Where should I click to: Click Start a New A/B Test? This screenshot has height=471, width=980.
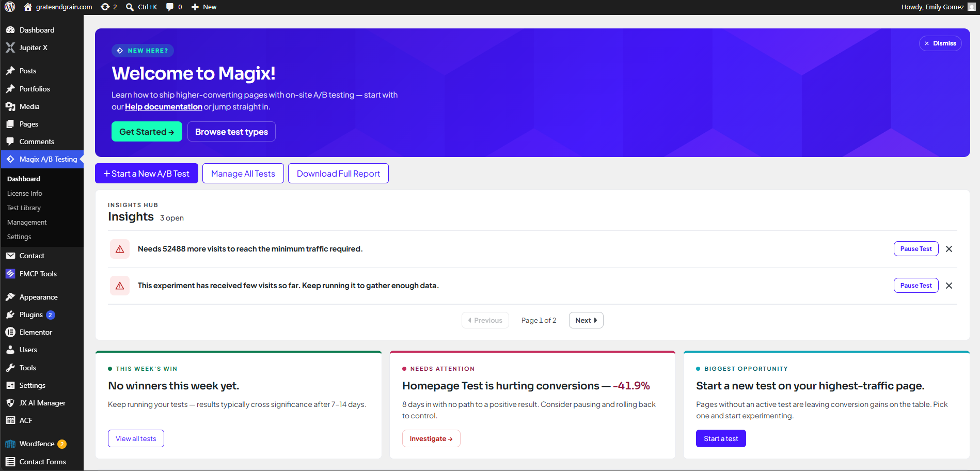[x=147, y=174]
